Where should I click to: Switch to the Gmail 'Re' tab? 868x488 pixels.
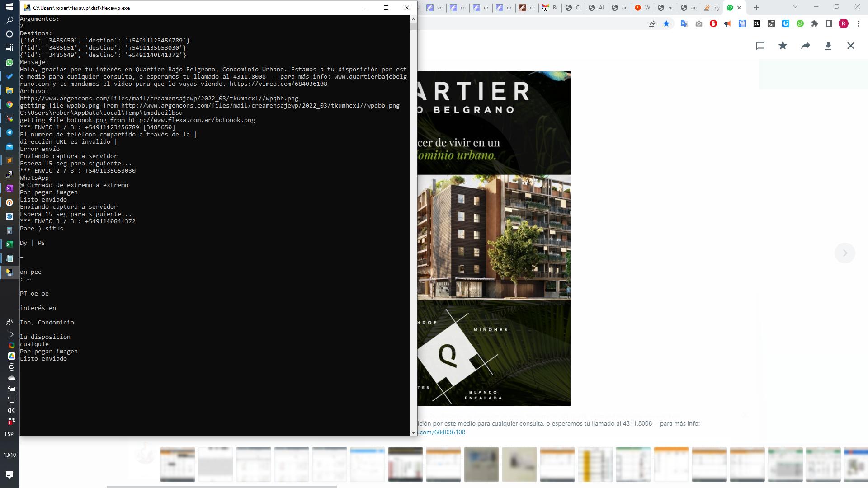point(550,8)
